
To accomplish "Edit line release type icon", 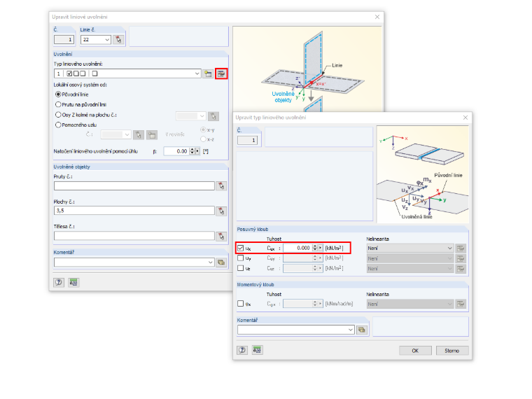I will click(221, 73).
